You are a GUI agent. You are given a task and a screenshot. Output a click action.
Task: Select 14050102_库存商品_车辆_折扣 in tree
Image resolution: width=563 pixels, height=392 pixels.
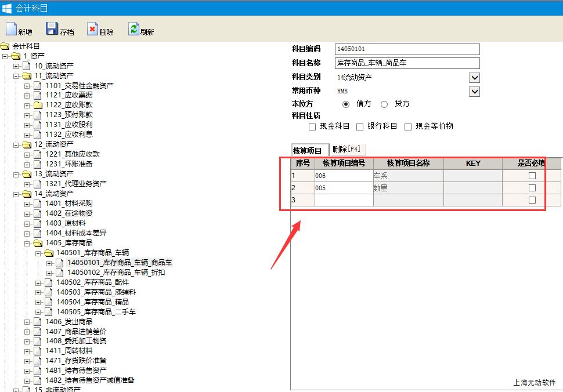116,273
